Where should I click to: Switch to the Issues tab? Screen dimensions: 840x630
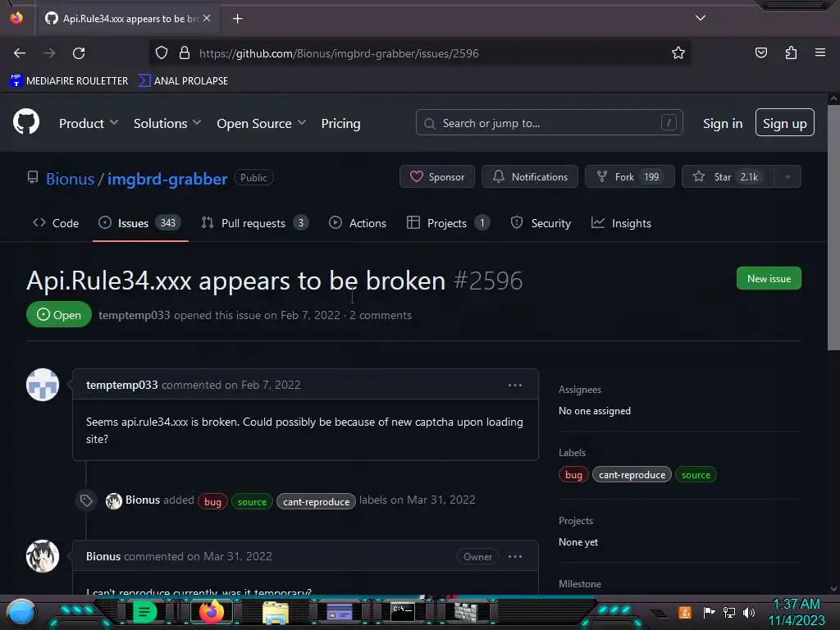coord(140,223)
